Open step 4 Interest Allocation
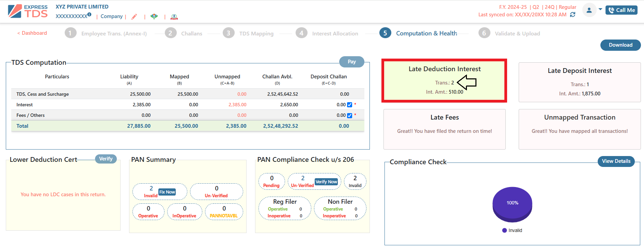 click(327, 33)
